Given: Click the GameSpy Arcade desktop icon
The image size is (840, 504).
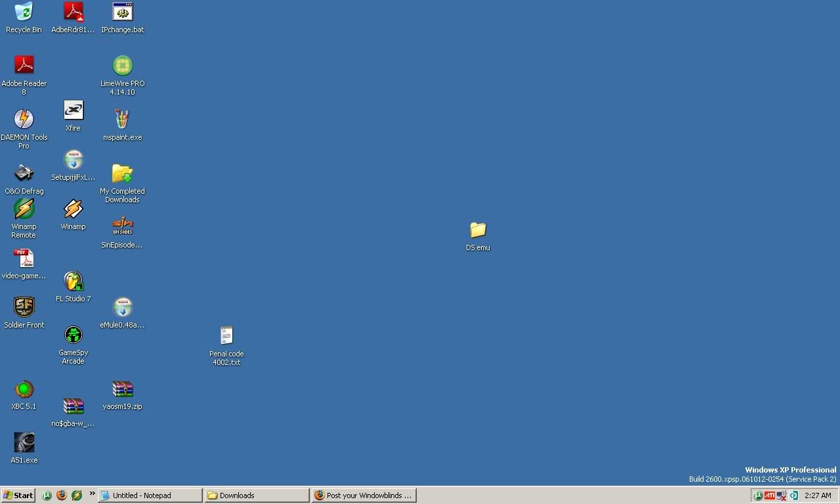Looking at the screenshot, I should pyautogui.click(x=73, y=335).
